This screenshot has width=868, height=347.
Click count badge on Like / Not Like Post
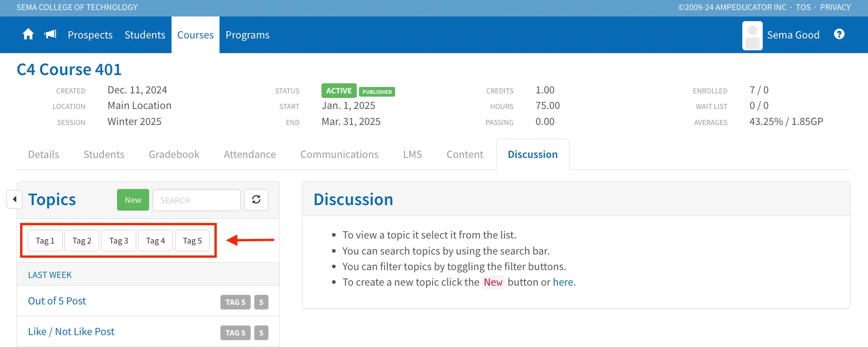[x=261, y=333]
